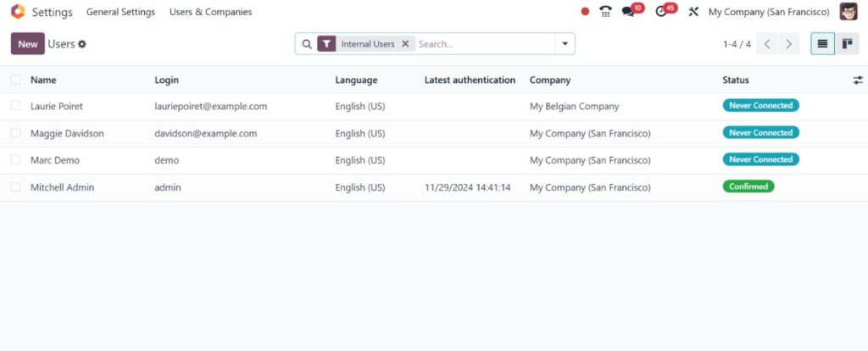Click the Users breadcrumb title
Image resolution: width=868 pixels, height=351 pixels.
(61, 44)
